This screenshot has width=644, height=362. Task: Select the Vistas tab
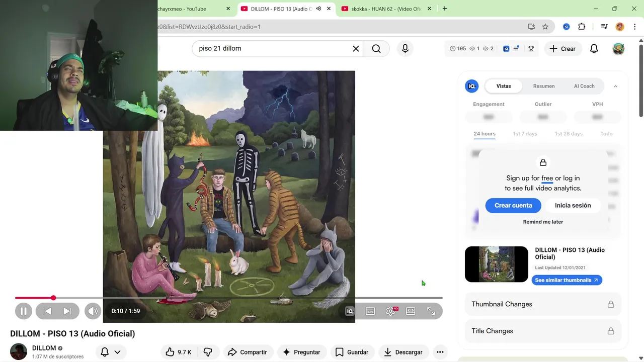504,86
